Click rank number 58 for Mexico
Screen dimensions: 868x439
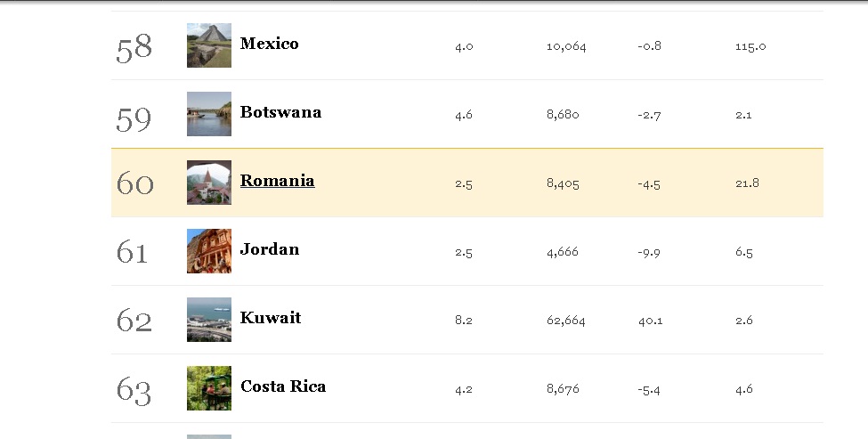coord(134,48)
